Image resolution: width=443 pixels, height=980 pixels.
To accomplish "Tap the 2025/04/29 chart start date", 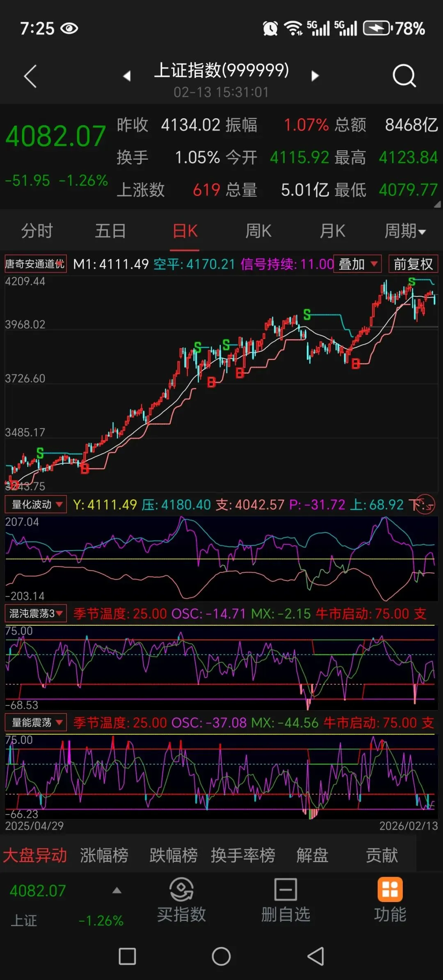I will 34,826.
